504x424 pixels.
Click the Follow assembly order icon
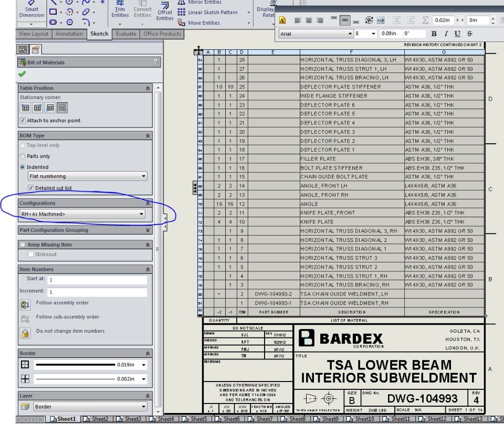coord(25,304)
